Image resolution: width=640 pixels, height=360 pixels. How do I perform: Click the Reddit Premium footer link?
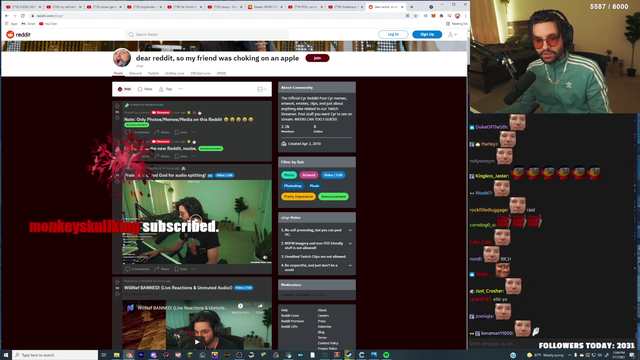292,321
